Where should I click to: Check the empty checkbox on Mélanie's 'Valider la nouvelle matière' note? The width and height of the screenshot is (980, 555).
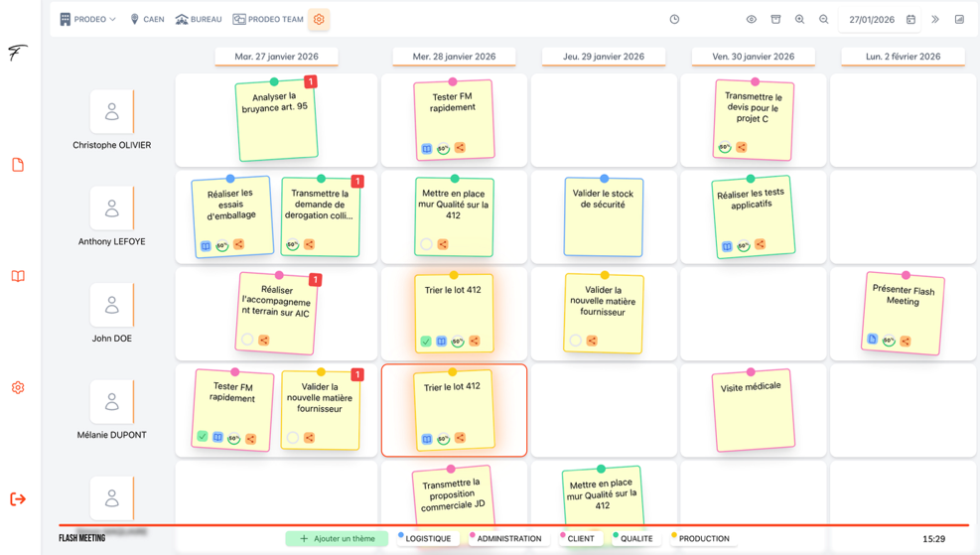click(293, 438)
